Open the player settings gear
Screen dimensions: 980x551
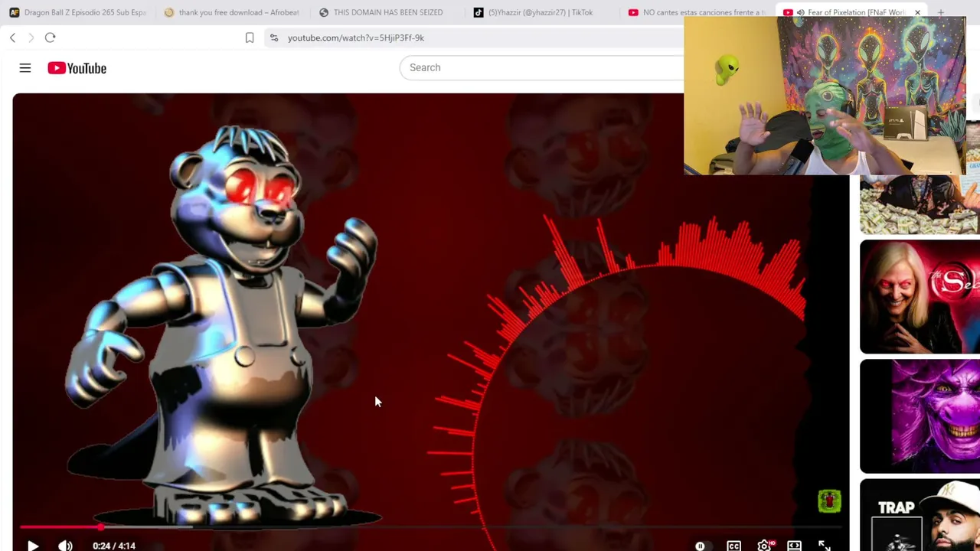764,546
